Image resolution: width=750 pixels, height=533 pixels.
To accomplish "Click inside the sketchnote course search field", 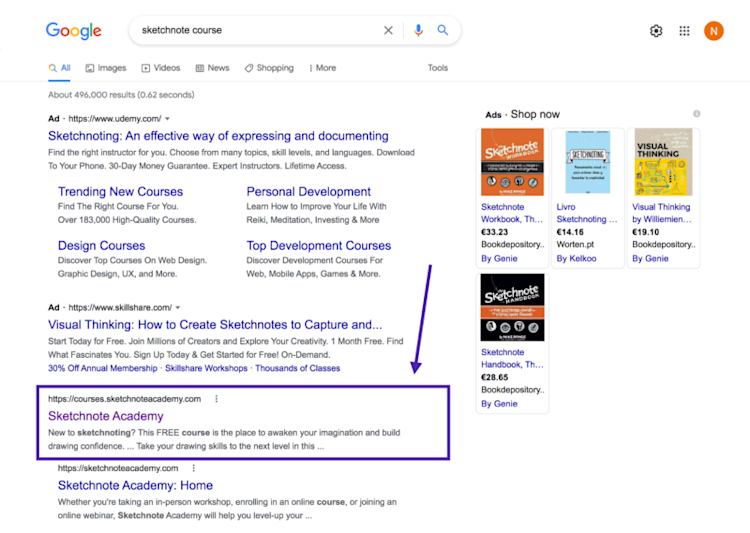I will [258, 30].
